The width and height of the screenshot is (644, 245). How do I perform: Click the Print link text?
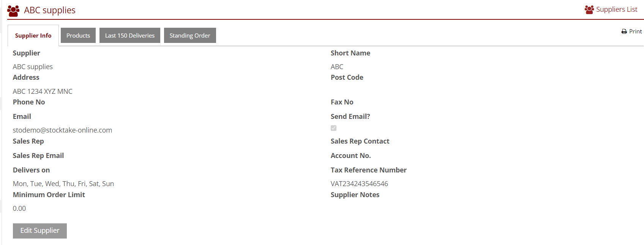(x=635, y=32)
